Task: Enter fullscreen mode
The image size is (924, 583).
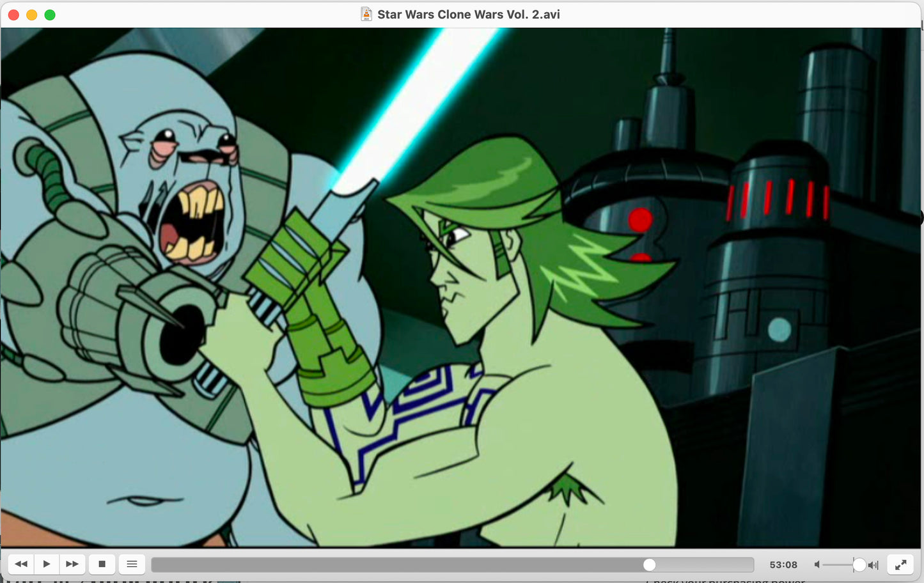Action: pos(900,564)
